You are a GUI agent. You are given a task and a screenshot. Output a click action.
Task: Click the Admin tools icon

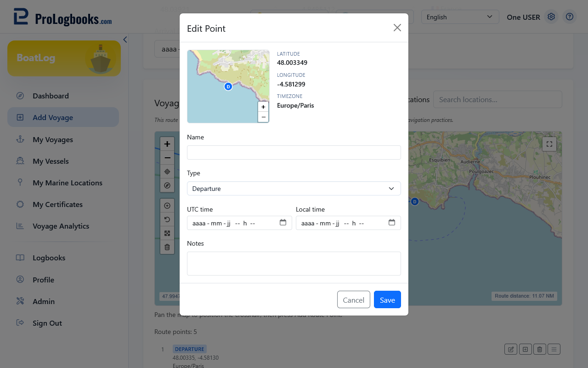(x=20, y=301)
